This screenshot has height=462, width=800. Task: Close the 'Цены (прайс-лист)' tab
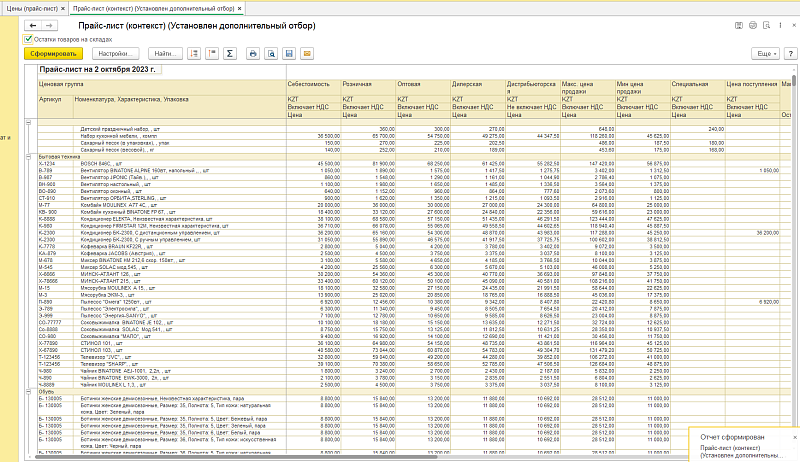pyautogui.click(x=65, y=6)
